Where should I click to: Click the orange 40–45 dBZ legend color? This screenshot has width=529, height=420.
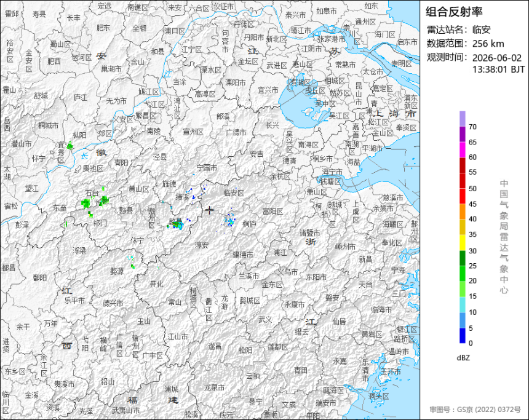[462, 212]
